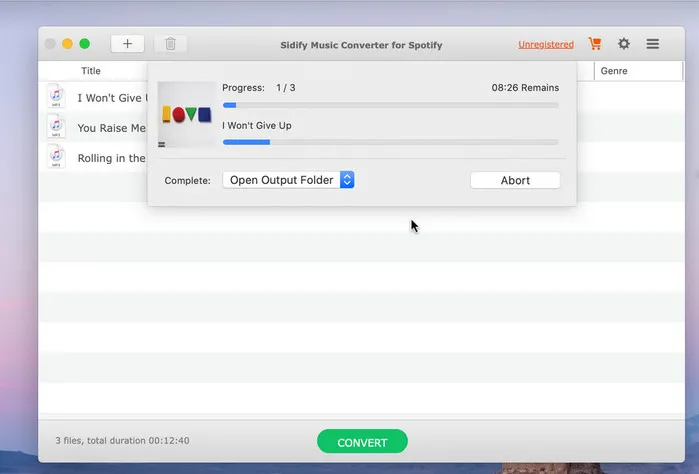Select the Rolling in the track row title
The height and width of the screenshot is (474, 699).
click(x=111, y=158)
